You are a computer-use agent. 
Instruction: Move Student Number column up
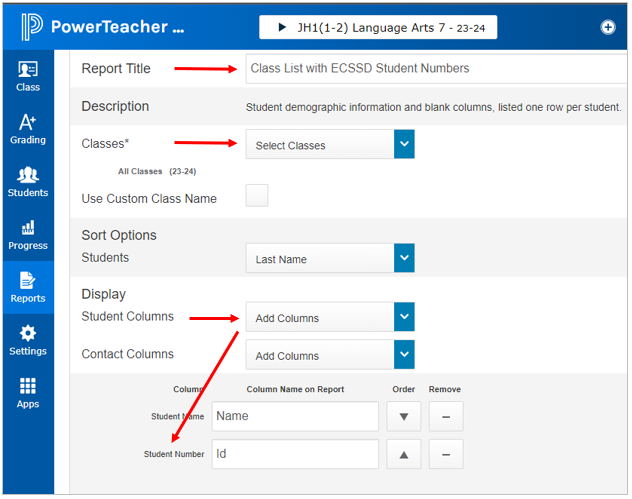(x=403, y=454)
